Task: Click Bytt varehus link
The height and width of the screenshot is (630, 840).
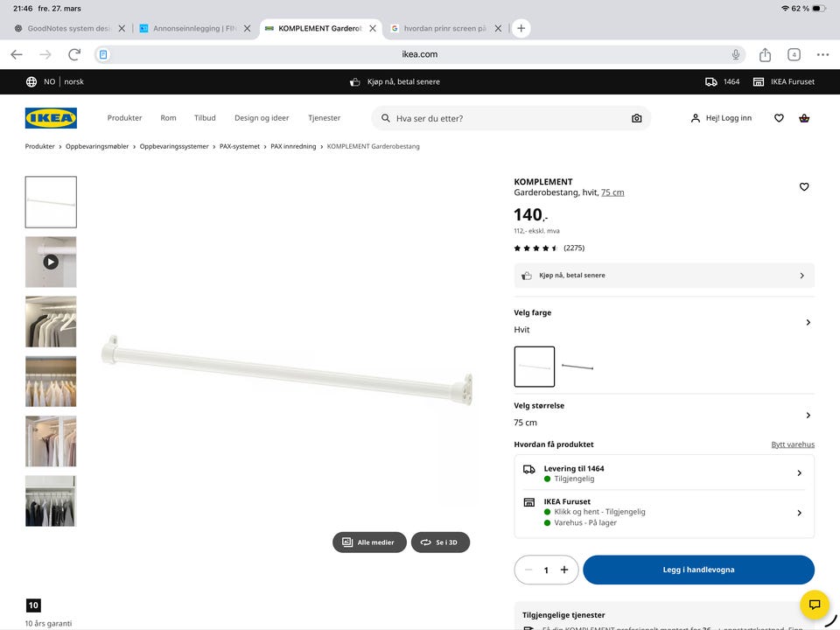Action: (x=793, y=444)
